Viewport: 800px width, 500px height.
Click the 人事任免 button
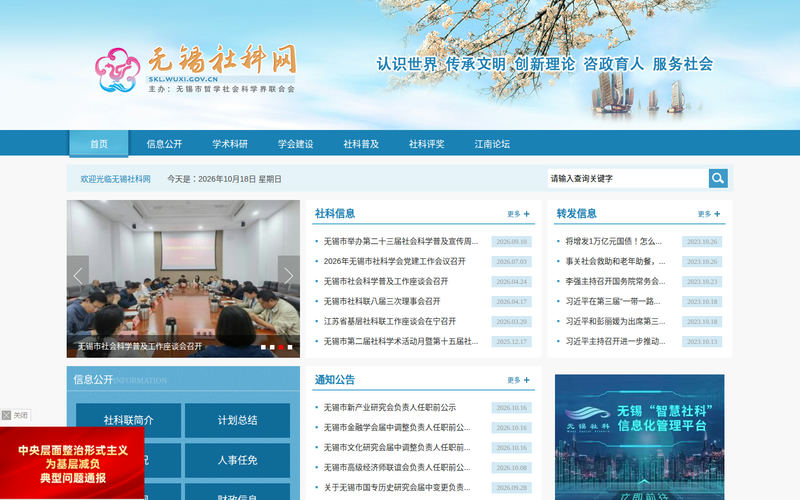pyautogui.click(x=238, y=460)
